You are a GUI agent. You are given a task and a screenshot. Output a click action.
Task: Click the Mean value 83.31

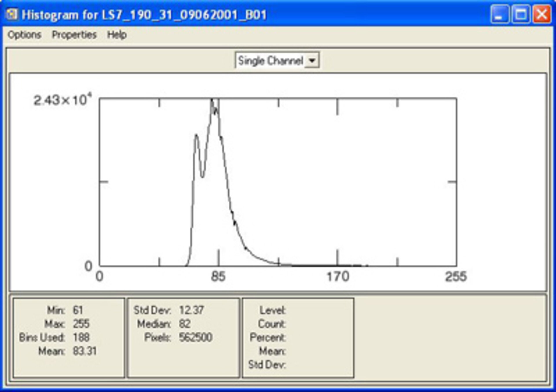[85, 351]
